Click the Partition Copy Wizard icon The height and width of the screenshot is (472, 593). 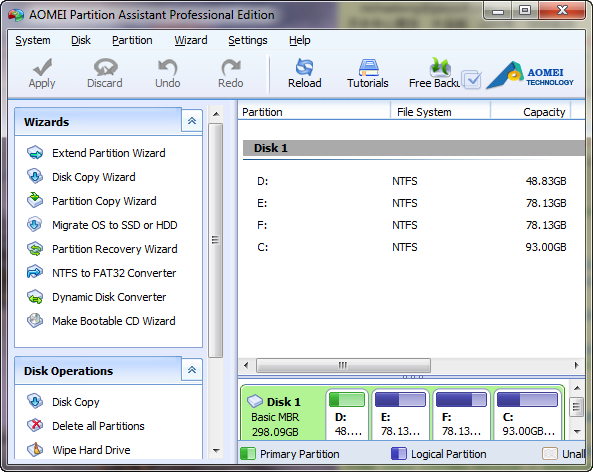(35, 200)
